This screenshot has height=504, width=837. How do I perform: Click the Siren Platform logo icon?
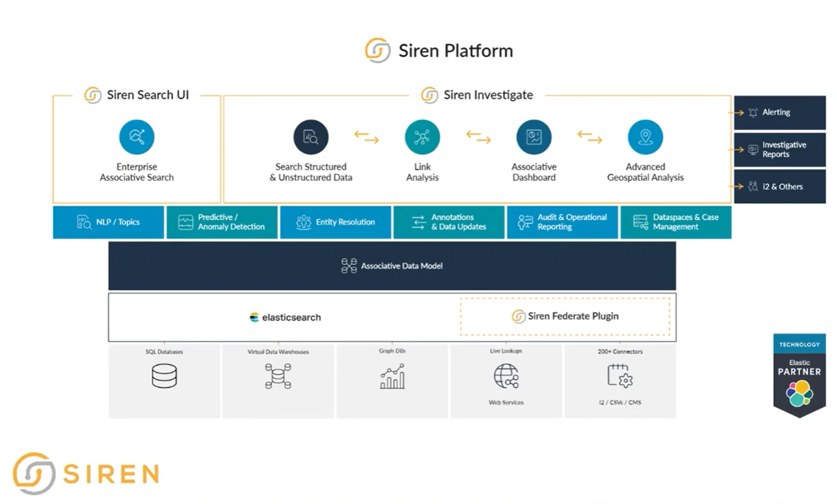[x=376, y=50]
